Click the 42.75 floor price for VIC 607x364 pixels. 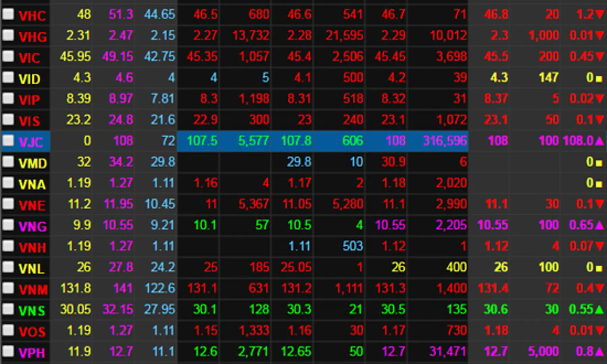click(160, 56)
